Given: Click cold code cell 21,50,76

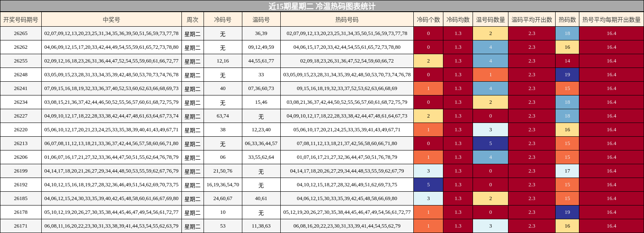Looking at the screenshot, I should pos(223,171).
